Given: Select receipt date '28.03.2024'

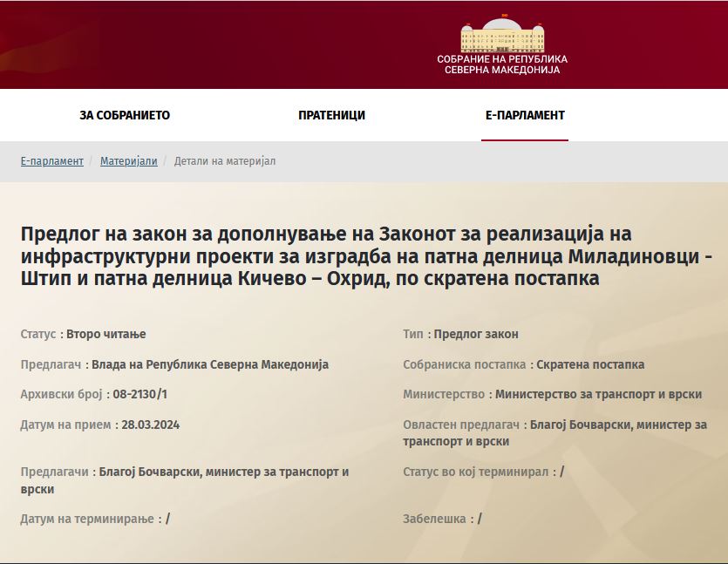Looking at the screenshot, I should point(151,425).
